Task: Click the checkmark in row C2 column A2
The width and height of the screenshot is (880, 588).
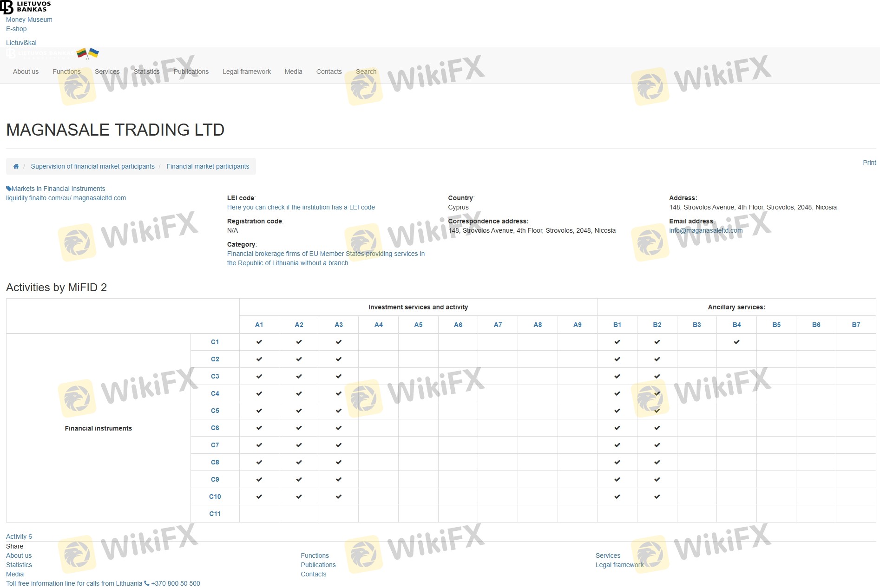Action: [299, 359]
